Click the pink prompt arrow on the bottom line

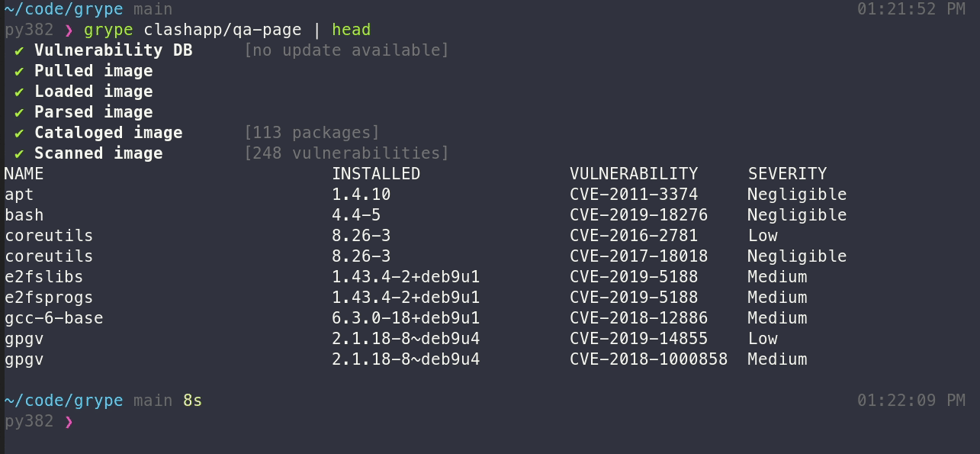[x=69, y=421]
